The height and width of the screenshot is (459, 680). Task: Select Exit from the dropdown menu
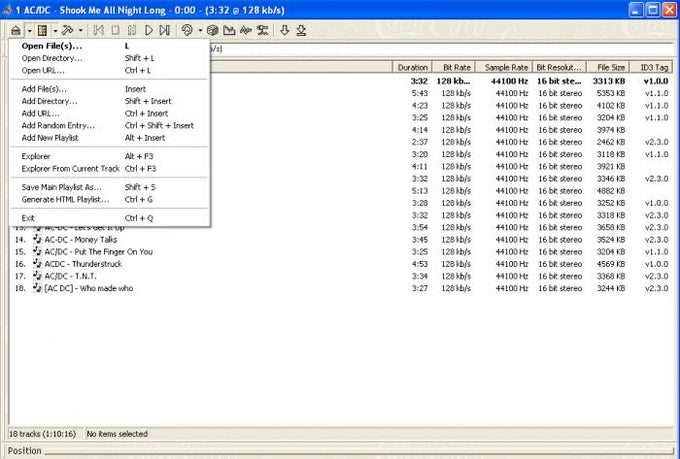pos(110,218)
